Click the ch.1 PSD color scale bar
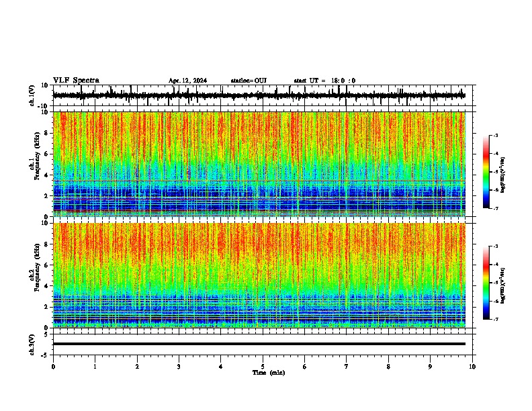The image size is (532, 411). click(486, 172)
